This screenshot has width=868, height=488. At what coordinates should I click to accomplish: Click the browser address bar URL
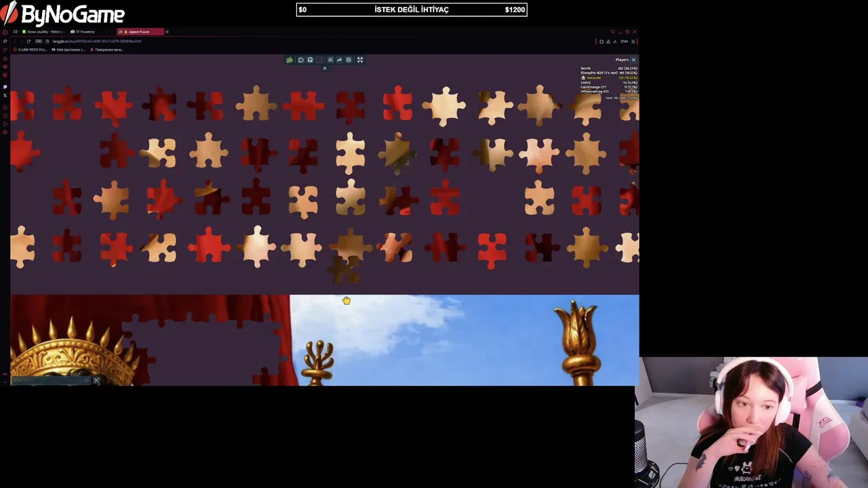(x=97, y=41)
